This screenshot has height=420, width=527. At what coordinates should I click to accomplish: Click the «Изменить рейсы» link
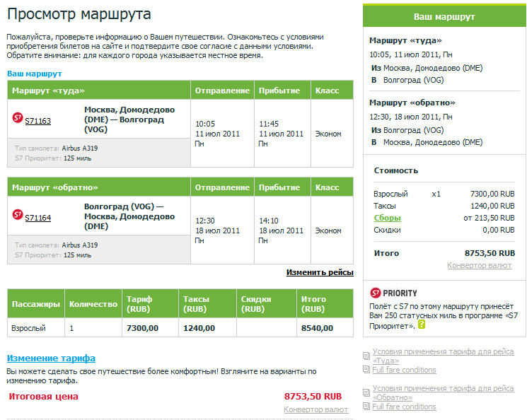tap(320, 272)
